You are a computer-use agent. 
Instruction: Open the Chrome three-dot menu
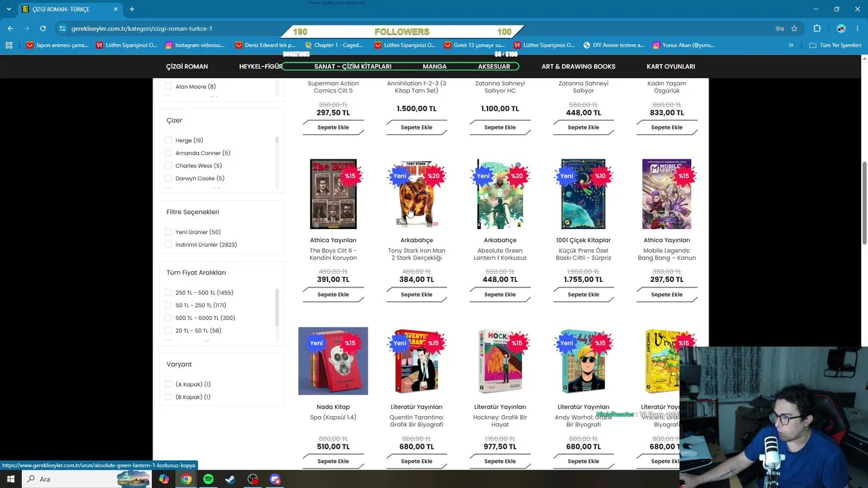859,28
